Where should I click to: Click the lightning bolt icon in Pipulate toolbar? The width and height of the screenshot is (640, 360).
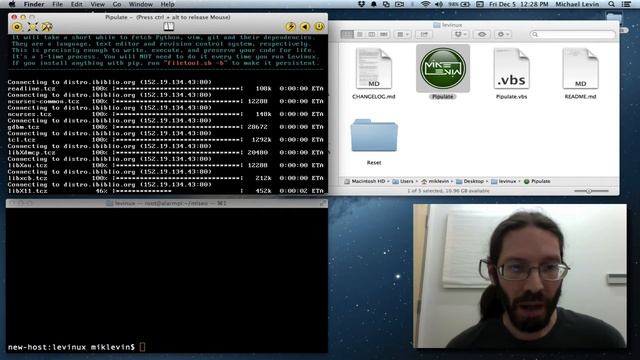coord(291,27)
